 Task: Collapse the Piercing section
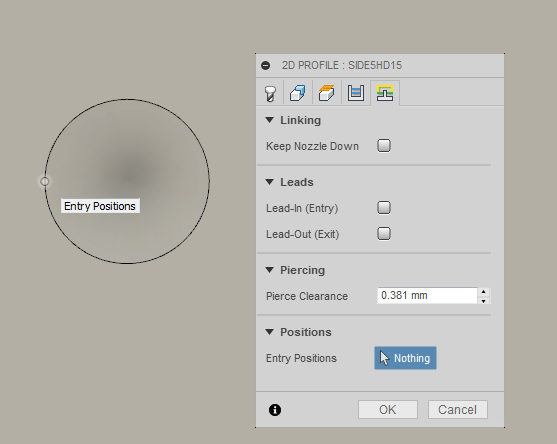(270, 270)
